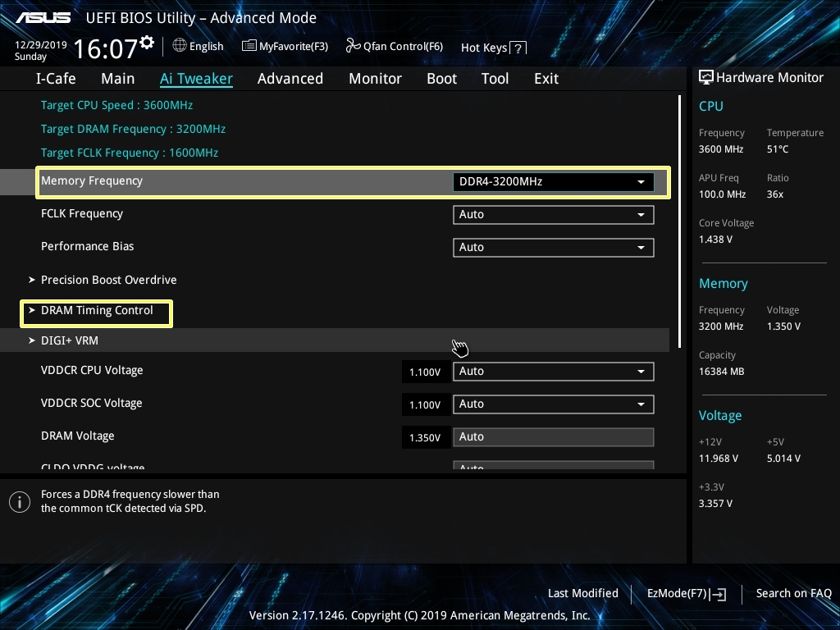Open the FCLK Frequency dropdown
This screenshot has width=840, height=630.
pyautogui.click(x=554, y=215)
